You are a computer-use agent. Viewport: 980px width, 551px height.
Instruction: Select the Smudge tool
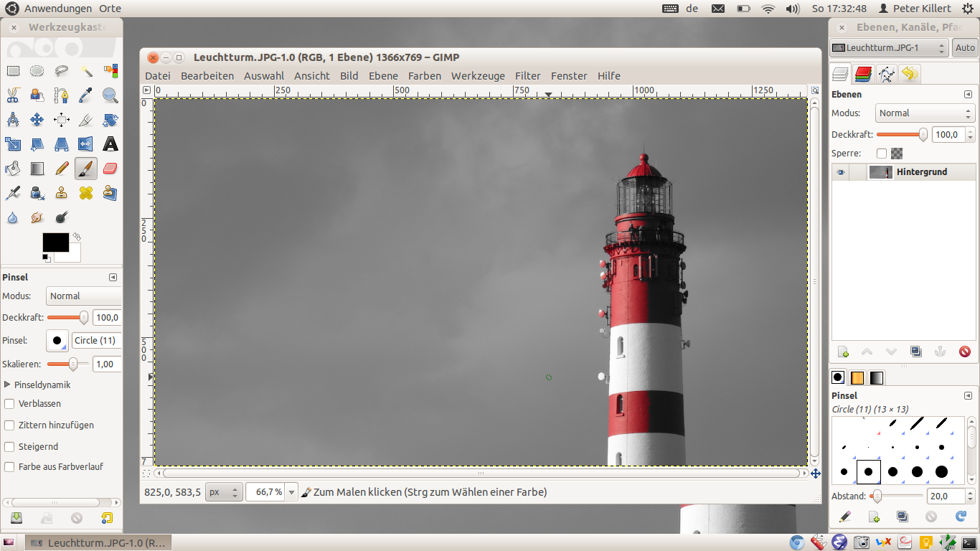(x=37, y=217)
